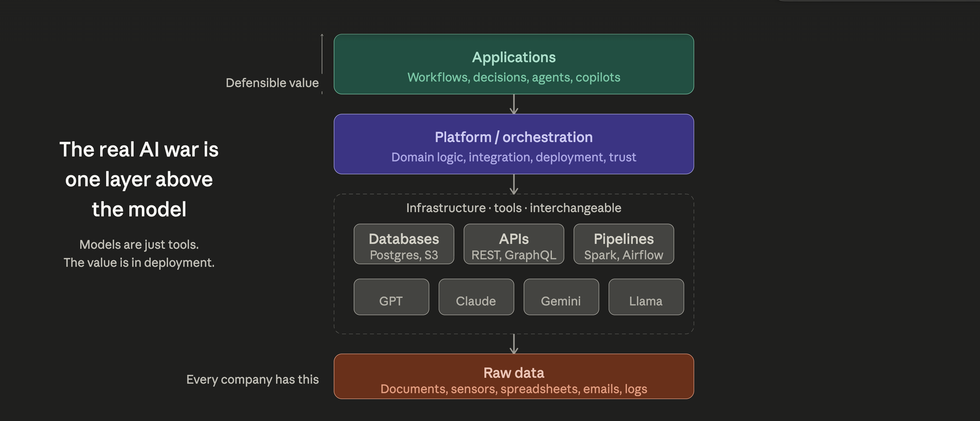Screen dimensions: 980x421
Task: Click the "Every company has this" label
Action: pyautogui.click(x=252, y=379)
